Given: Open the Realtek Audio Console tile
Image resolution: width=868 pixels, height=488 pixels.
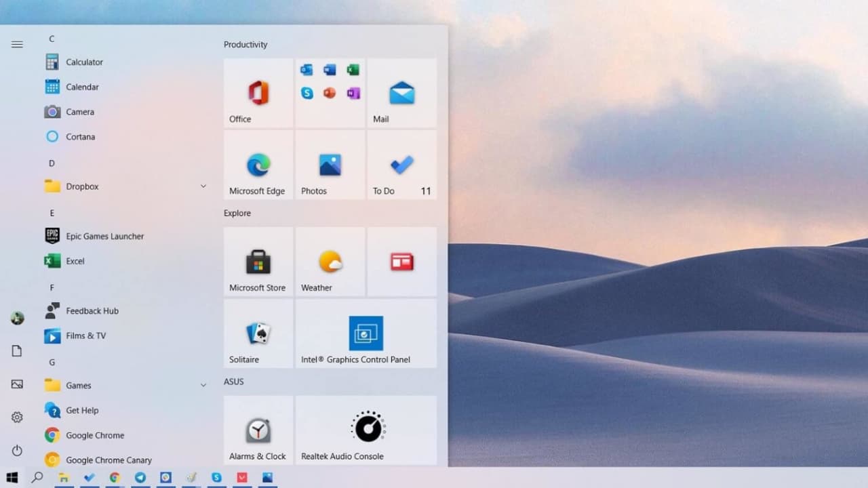Looking at the screenshot, I should [x=366, y=430].
